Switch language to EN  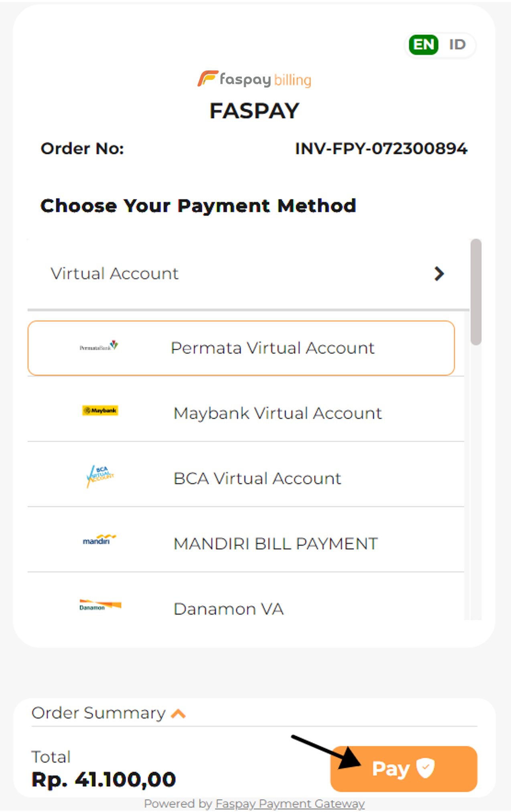point(424,45)
